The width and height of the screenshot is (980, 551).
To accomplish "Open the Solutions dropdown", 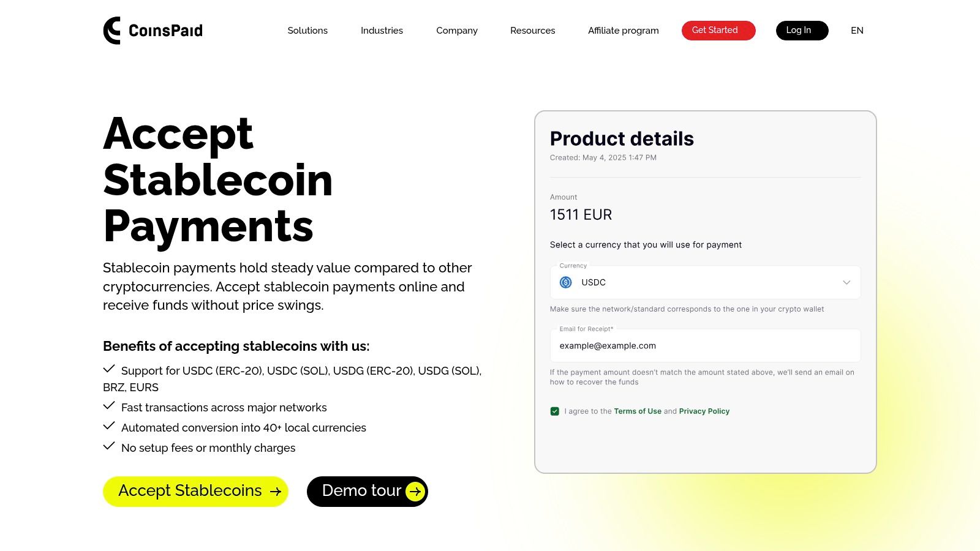I will pyautogui.click(x=307, y=30).
